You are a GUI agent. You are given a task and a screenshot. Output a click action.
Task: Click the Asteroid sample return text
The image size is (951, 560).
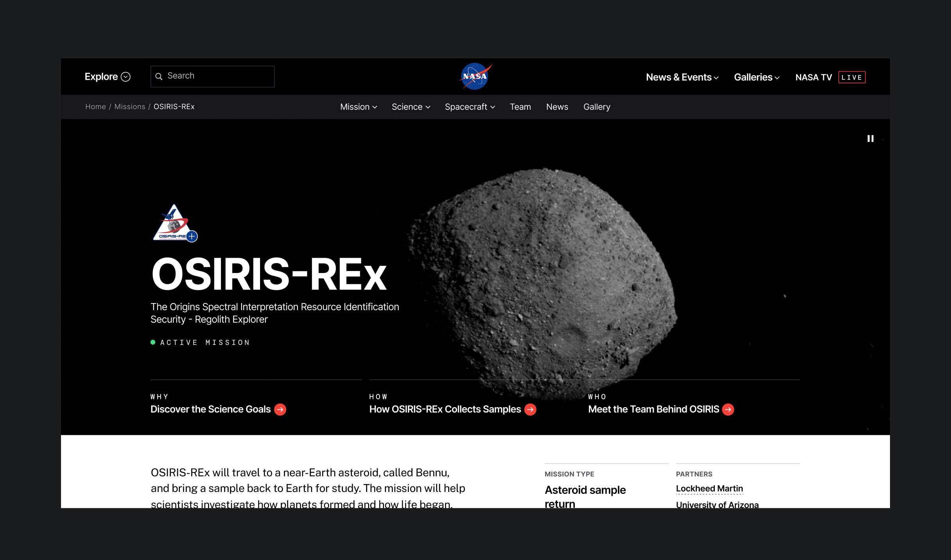pos(585,497)
